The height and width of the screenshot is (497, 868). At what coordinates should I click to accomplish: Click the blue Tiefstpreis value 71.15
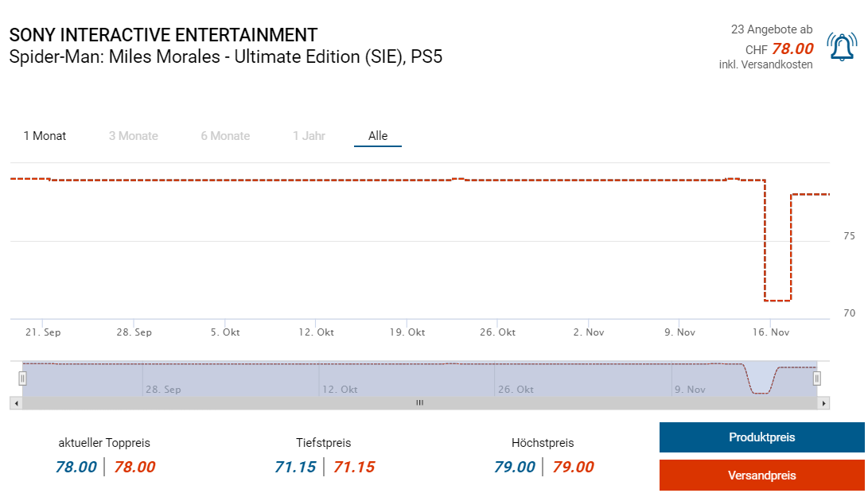(295, 467)
